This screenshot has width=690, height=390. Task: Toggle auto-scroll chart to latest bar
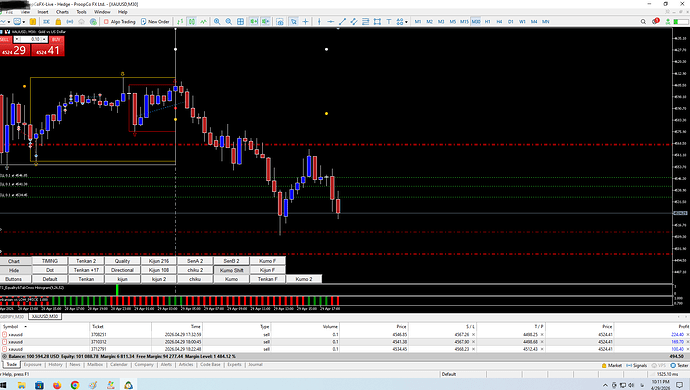point(253,22)
